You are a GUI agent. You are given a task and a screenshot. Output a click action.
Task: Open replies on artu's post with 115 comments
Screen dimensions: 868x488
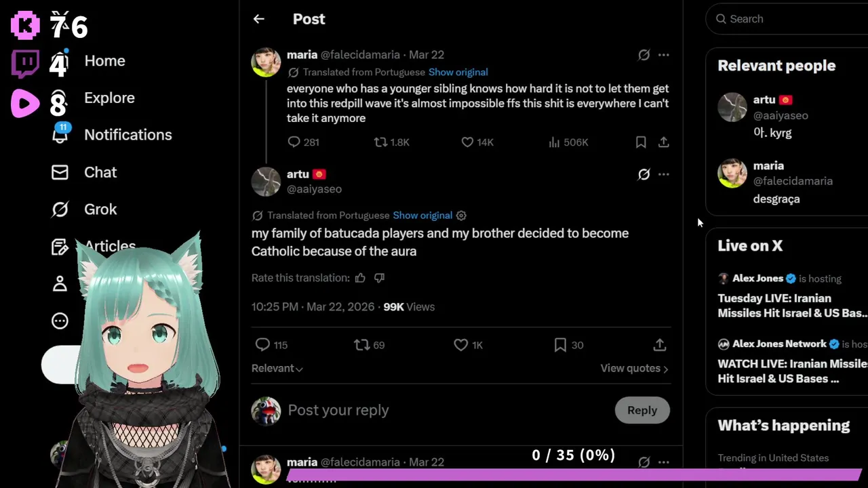point(263,345)
